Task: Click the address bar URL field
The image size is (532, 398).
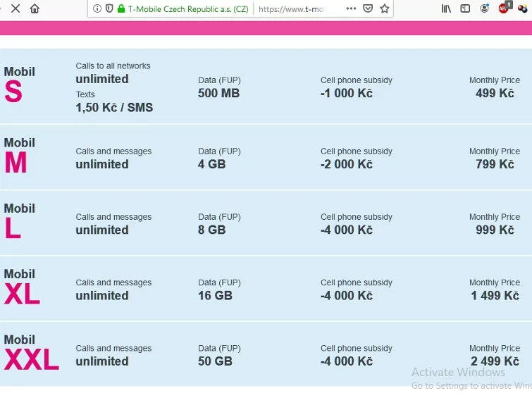Action: click(296, 9)
